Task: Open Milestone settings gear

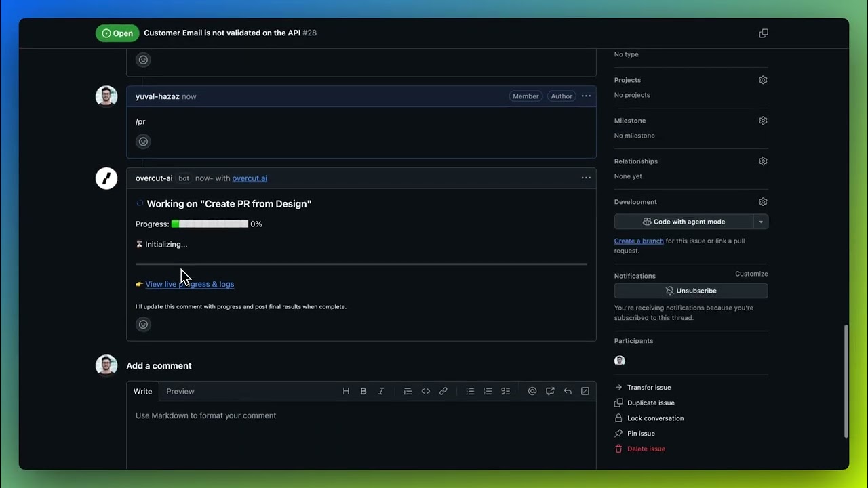Action: point(763,121)
